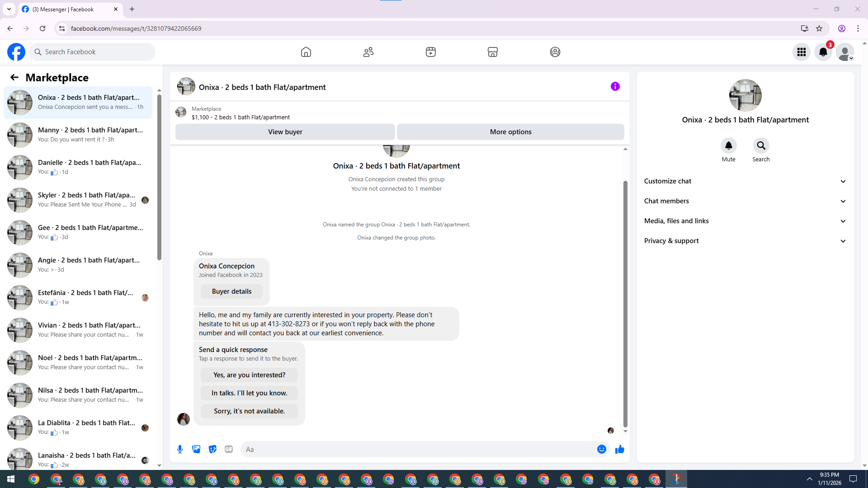
Task: Click the message text field
Action: click(418, 449)
